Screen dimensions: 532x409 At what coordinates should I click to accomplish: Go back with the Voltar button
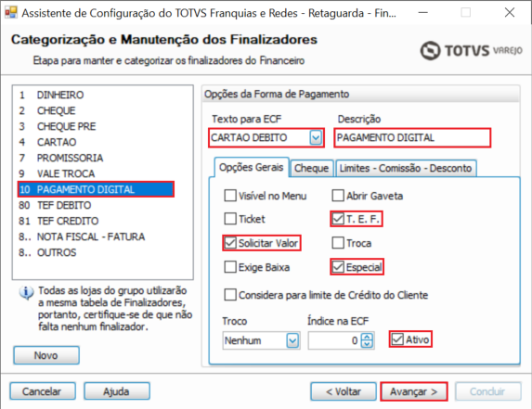pos(344,391)
